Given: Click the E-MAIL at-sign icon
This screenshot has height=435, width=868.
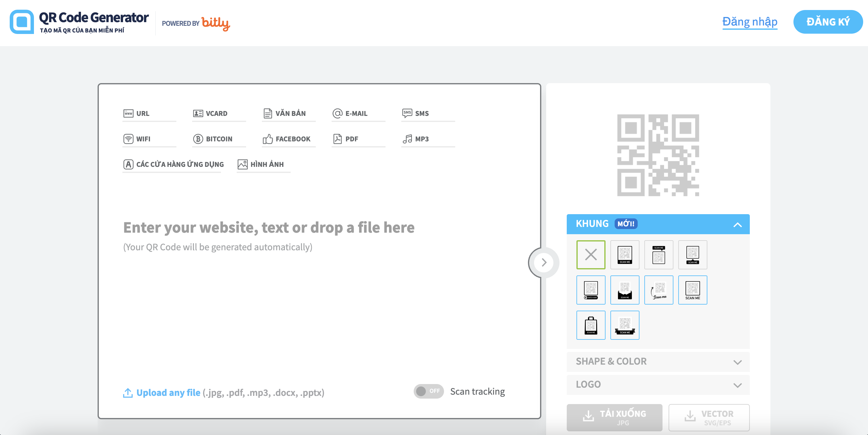Looking at the screenshot, I should pyautogui.click(x=337, y=113).
